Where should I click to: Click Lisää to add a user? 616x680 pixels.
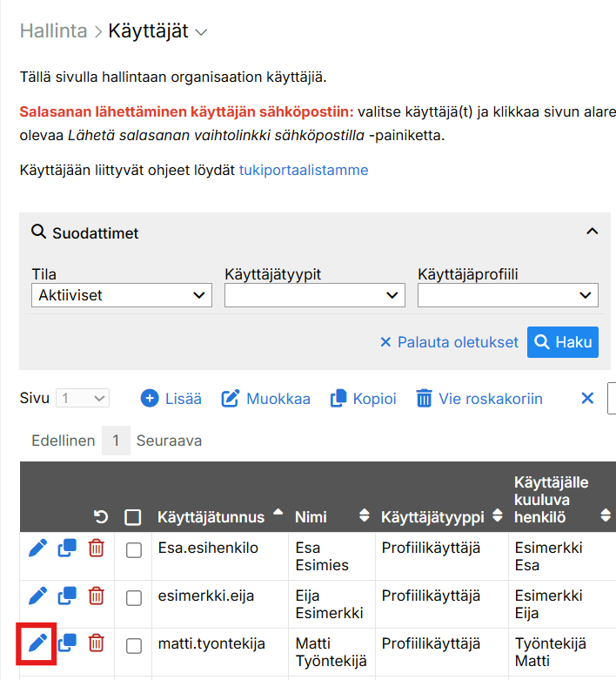(x=171, y=399)
